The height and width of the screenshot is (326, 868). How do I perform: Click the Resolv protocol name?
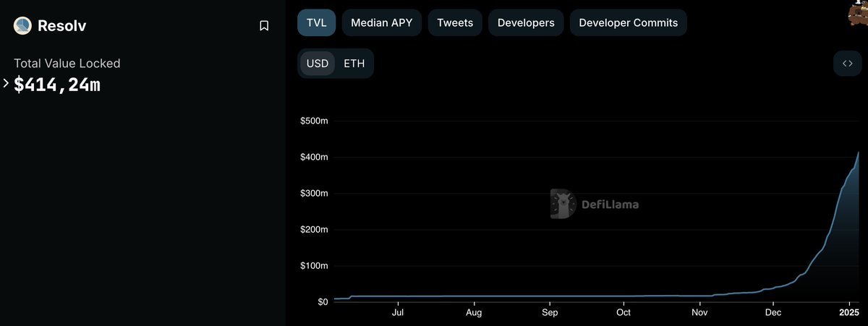click(x=61, y=26)
